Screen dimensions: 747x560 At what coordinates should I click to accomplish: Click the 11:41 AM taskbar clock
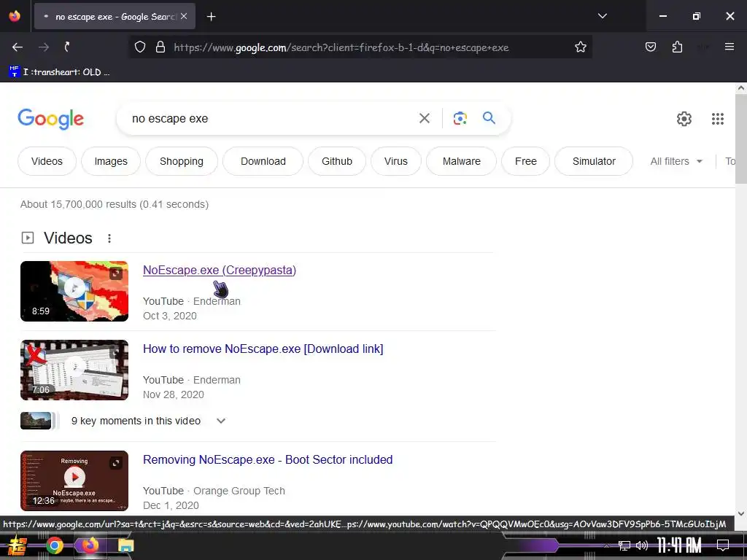point(679,545)
